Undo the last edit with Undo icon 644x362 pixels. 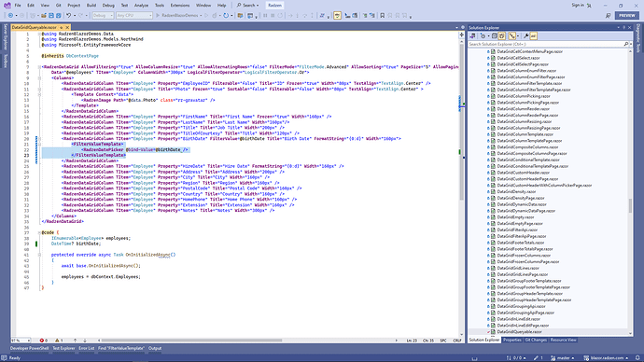tap(68, 16)
